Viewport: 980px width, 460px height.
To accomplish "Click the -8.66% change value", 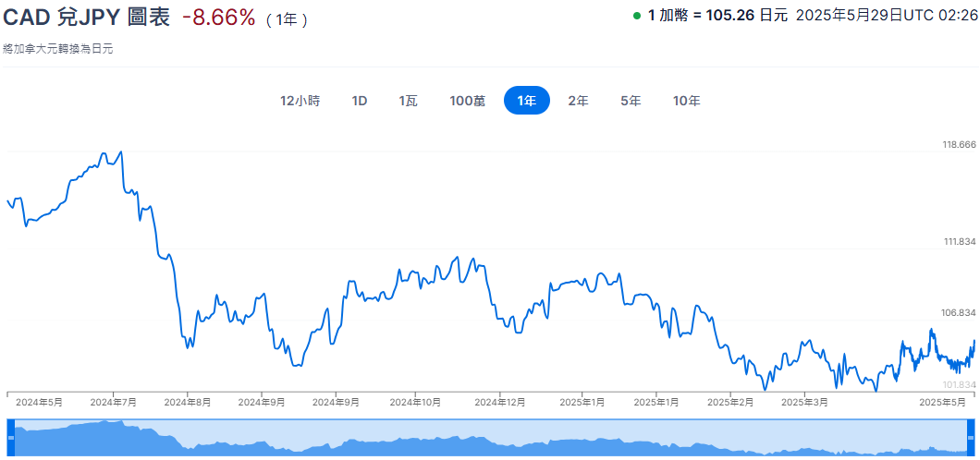I will 218,18.
